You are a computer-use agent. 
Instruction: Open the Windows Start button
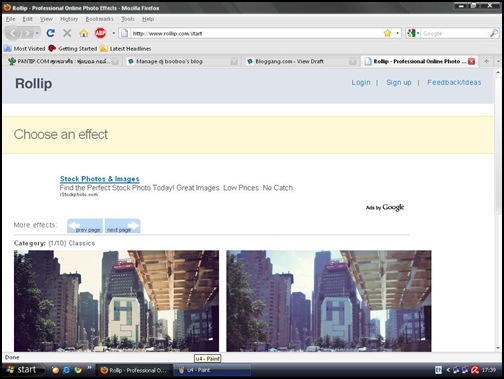pos(23,370)
